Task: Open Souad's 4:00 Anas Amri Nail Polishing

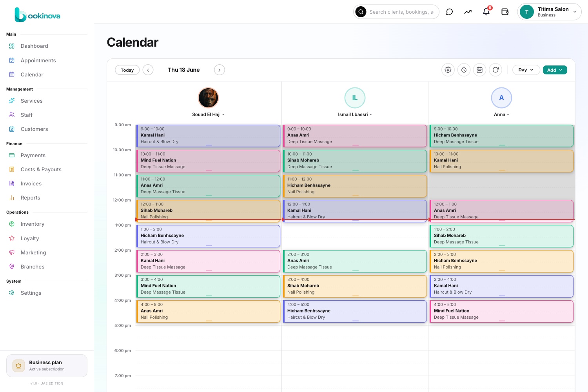Action: pyautogui.click(x=208, y=311)
